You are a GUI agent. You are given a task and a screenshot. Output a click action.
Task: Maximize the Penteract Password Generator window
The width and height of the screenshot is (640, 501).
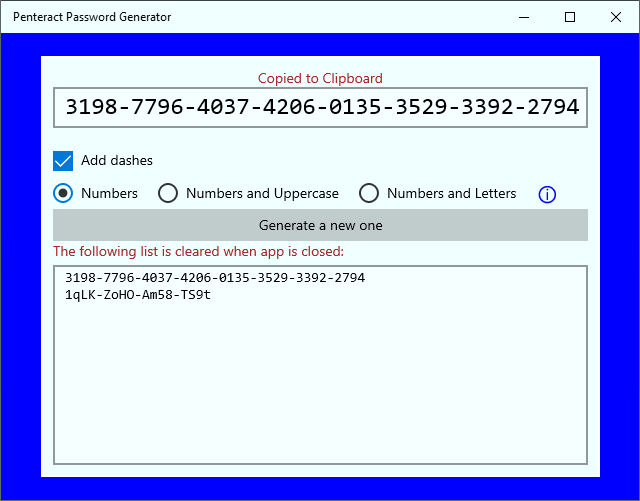[570, 17]
